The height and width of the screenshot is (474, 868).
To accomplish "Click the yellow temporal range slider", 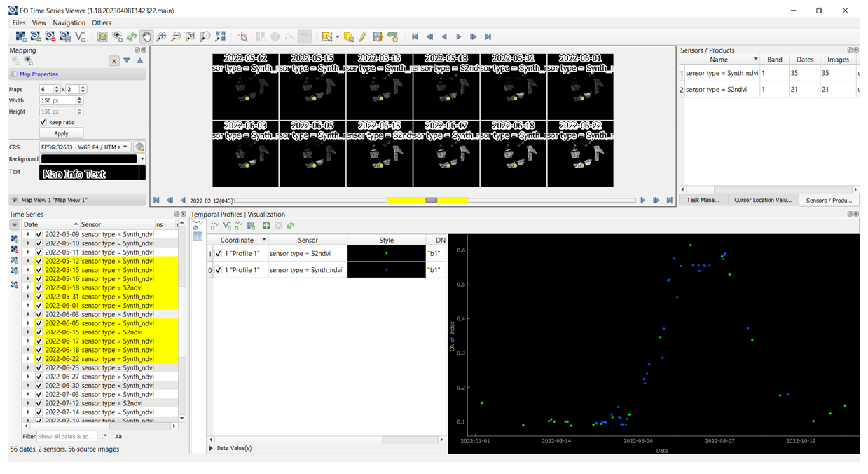I will [432, 201].
